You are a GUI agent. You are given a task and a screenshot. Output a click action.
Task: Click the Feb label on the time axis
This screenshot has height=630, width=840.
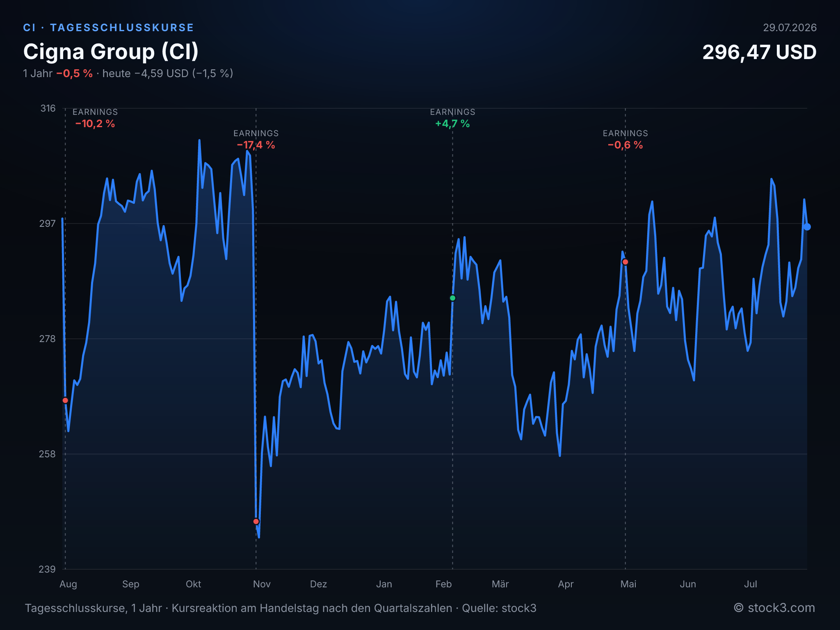443,584
